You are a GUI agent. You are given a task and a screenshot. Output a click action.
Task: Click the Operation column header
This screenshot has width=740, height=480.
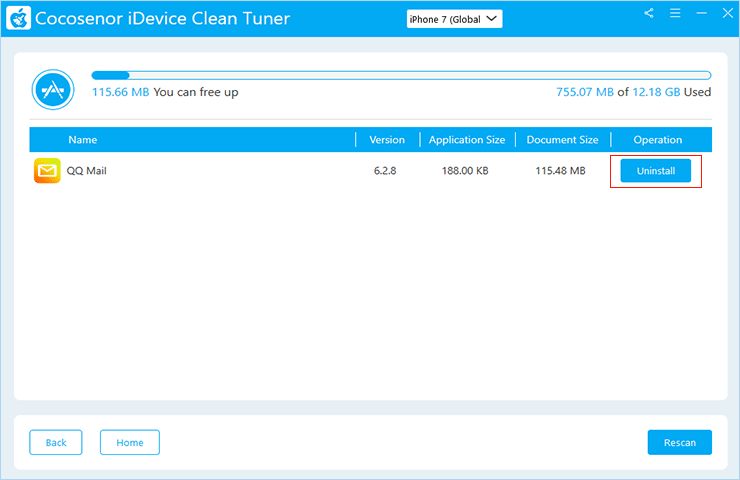(x=657, y=140)
